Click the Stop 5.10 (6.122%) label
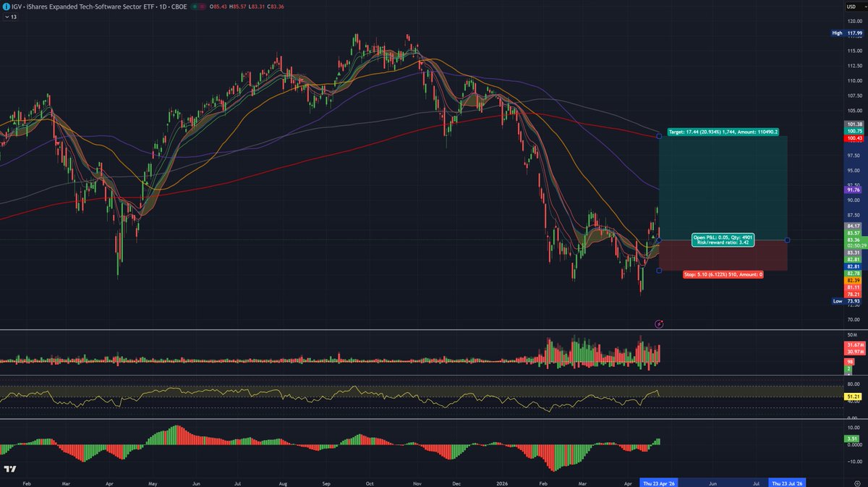 pos(723,274)
